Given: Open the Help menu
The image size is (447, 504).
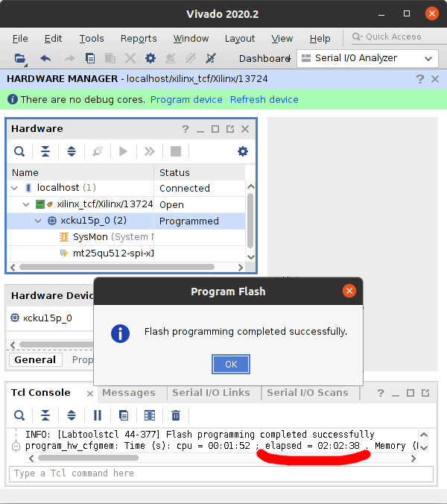Looking at the screenshot, I should [x=320, y=39].
